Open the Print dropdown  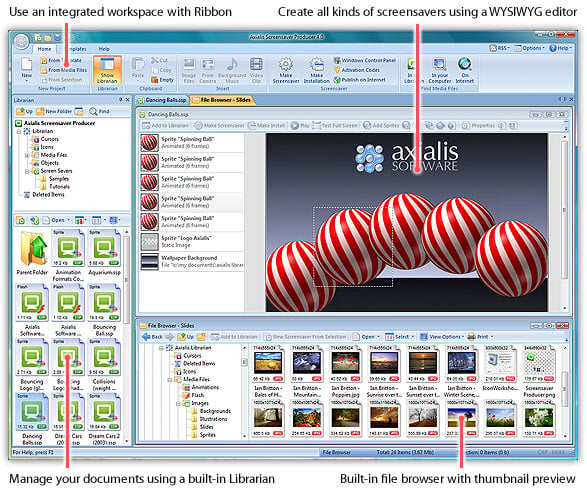(481, 337)
